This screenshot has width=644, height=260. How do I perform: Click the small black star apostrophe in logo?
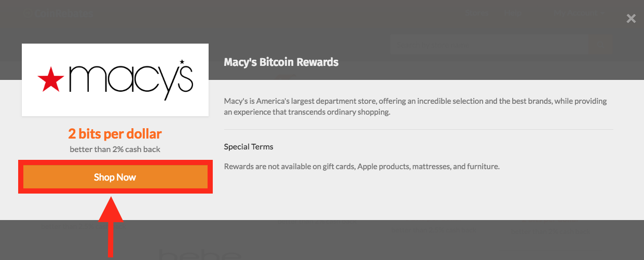182,63
